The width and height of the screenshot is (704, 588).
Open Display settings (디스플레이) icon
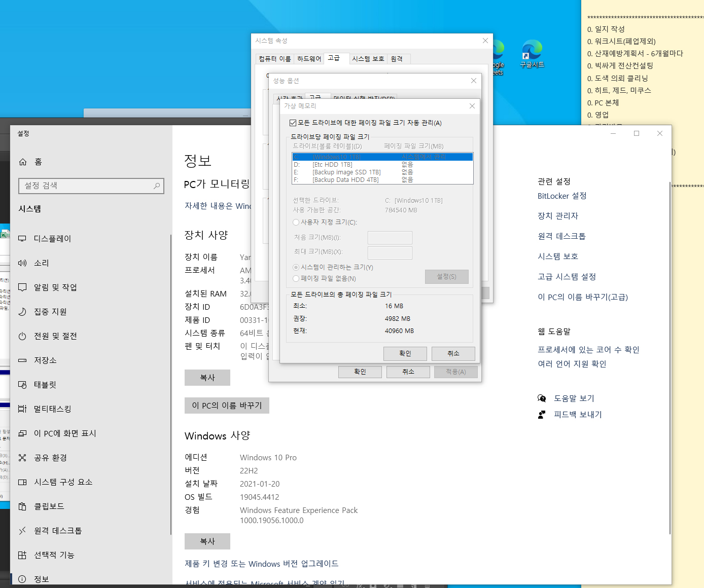pyautogui.click(x=22, y=239)
